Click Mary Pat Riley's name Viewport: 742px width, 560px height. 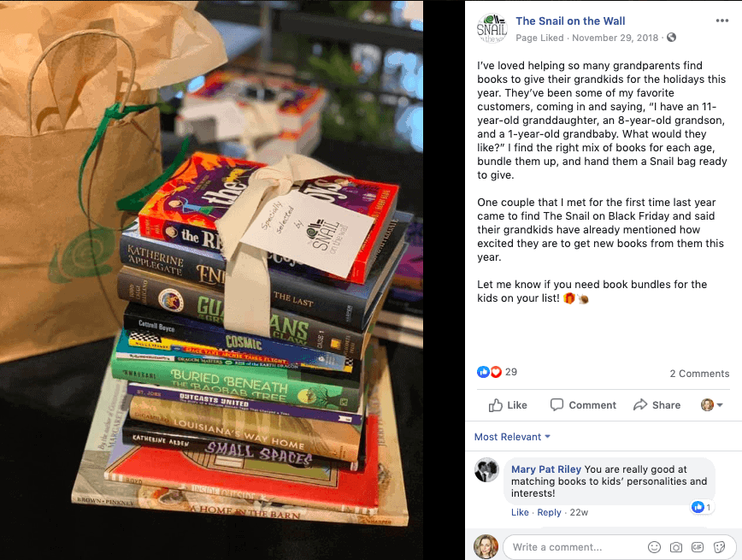point(546,469)
